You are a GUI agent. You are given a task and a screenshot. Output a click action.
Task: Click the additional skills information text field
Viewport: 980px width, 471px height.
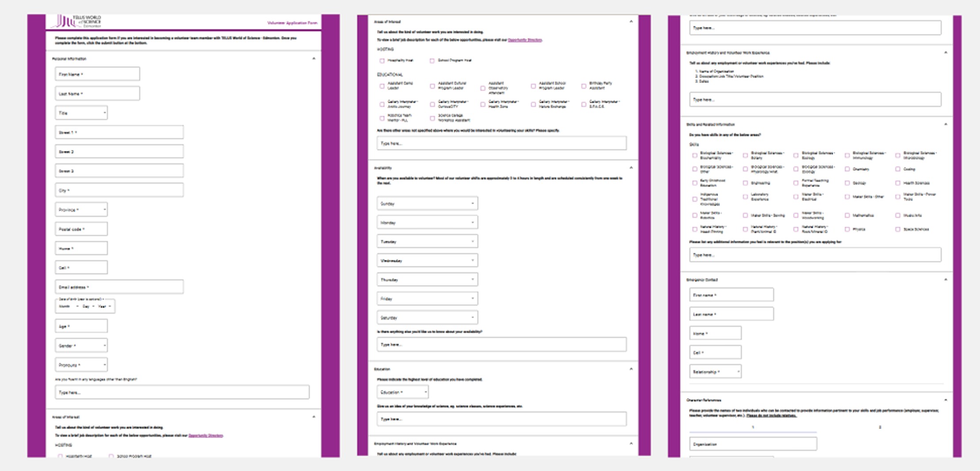815,255
